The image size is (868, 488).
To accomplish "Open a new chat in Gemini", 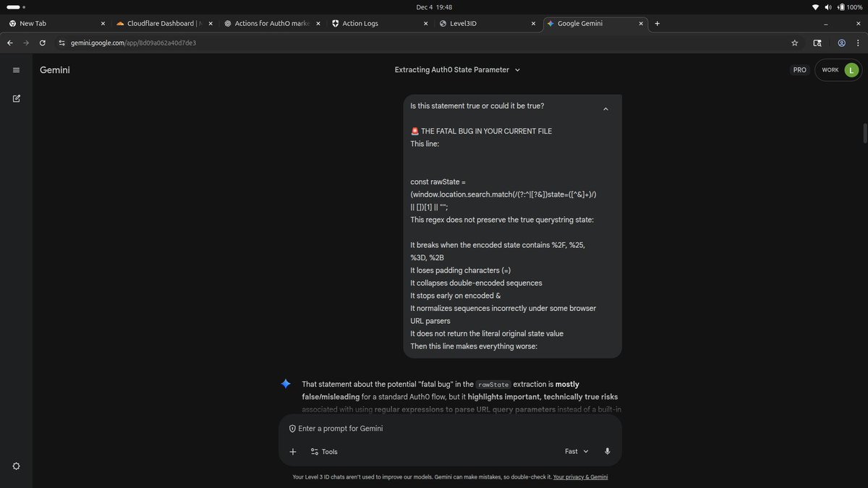I will [x=17, y=98].
